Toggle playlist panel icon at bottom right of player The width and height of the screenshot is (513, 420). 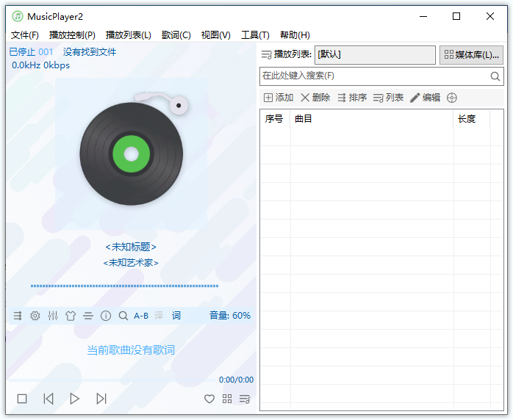(245, 399)
